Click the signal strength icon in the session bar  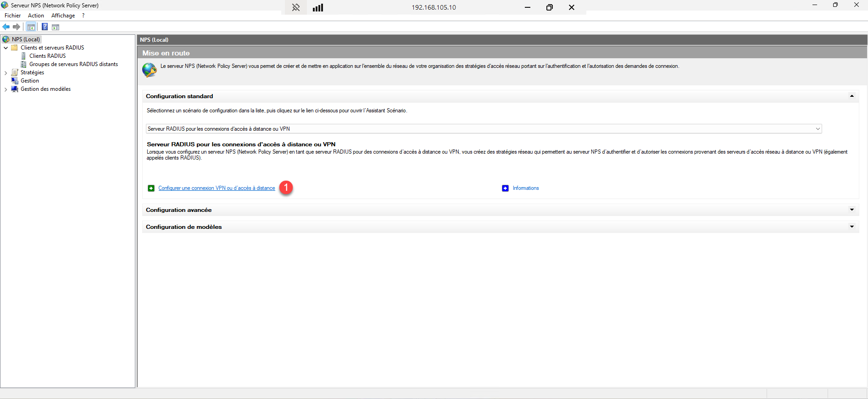click(318, 7)
